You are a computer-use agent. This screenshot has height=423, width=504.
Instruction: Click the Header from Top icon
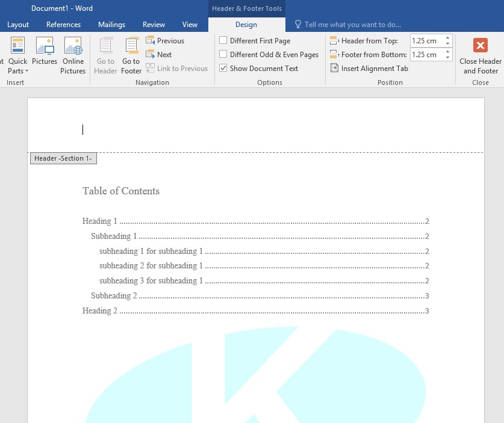coord(335,40)
